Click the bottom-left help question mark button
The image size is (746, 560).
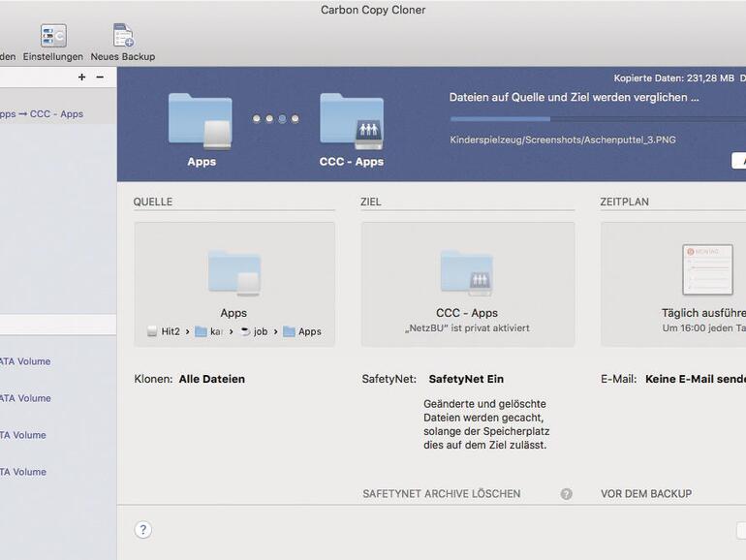[x=143, y=530]
